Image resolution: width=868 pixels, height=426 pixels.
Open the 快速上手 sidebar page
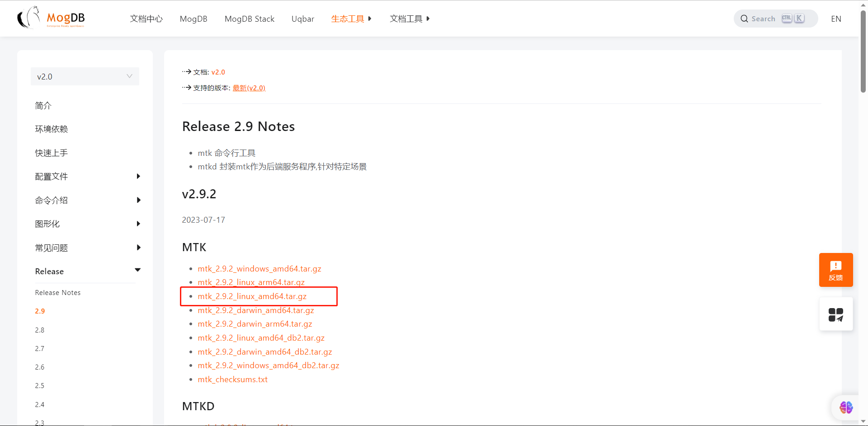tap(52, 153)
